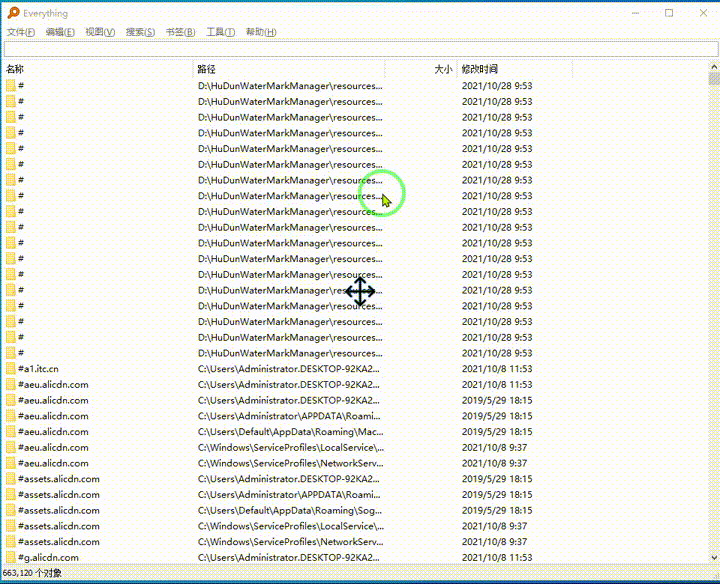Click folder icon of #assets.alicdn.com in Default\AppData\Roaming\Sog
Viewport: 720px width, 584px height.
pos(11,510)
